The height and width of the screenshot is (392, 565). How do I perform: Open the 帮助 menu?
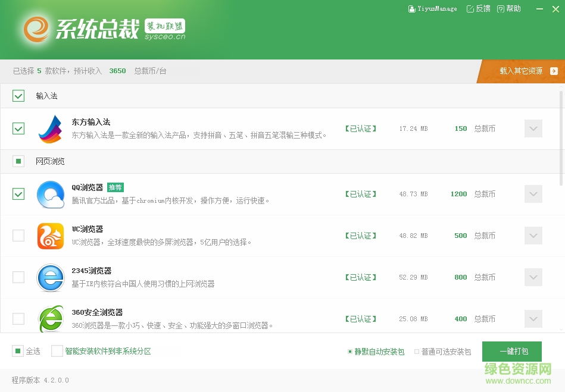[509, 8]
